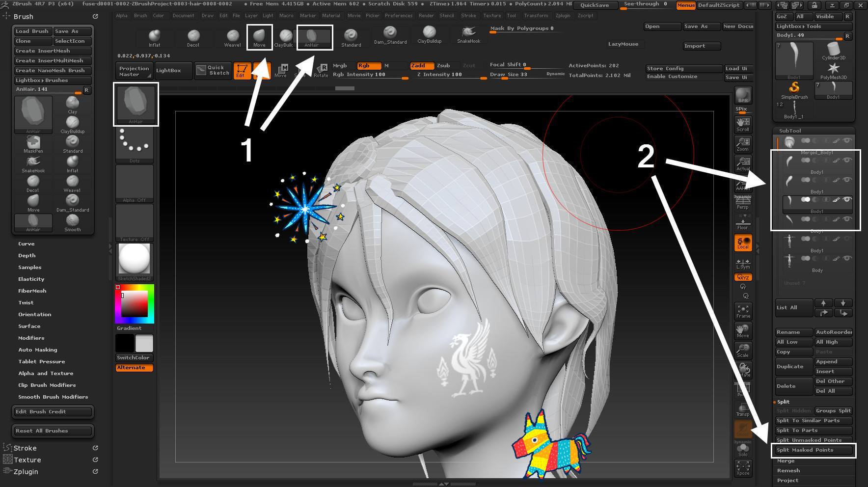This screenshot has width=868, height=487.
Task: Select the MaskPen brush in Brush palette
Action: [x=33, y=144]
